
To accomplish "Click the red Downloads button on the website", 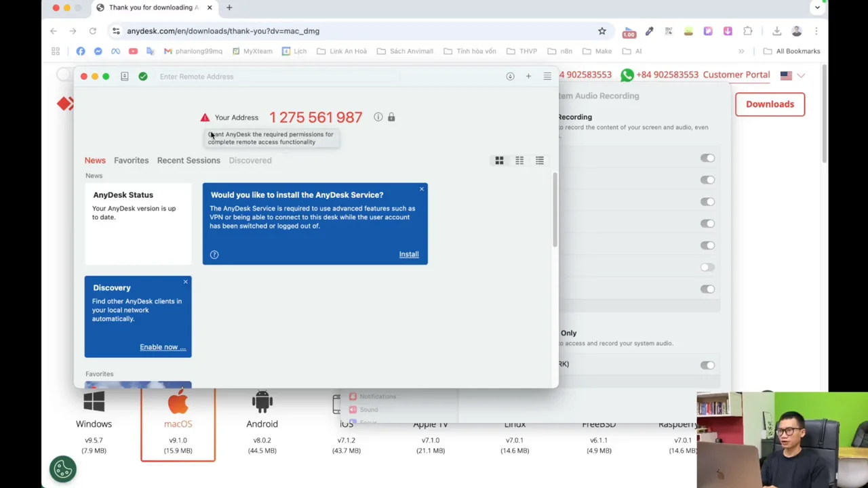I will coord(770,104).
